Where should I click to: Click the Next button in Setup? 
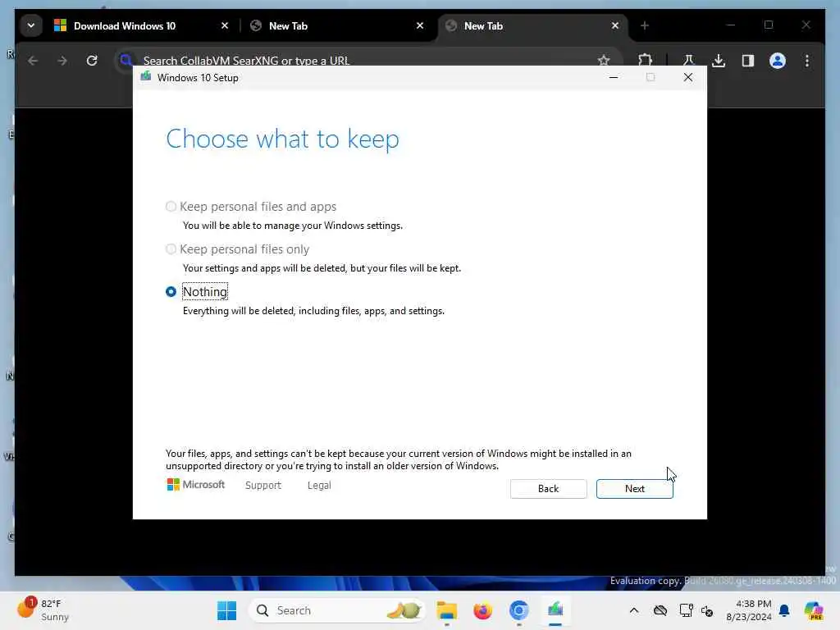click(x=634, y=489)
